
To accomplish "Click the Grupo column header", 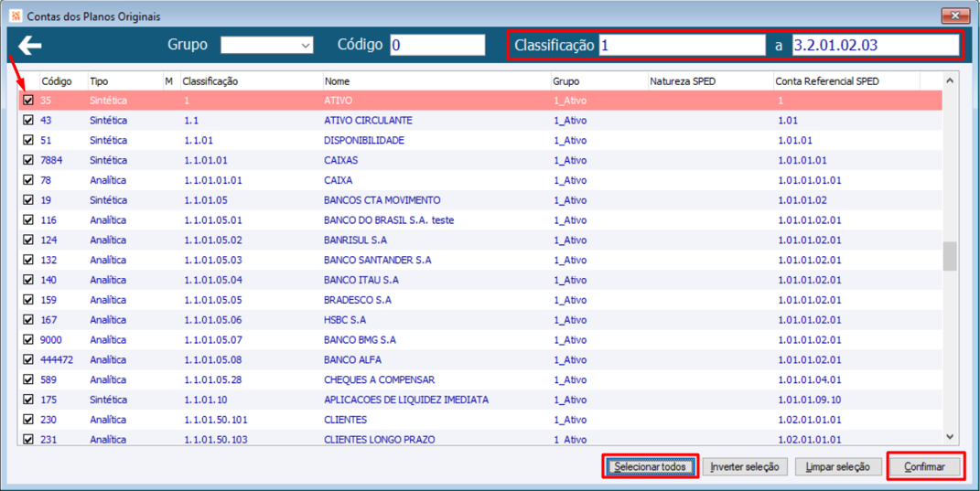I will 566,81.
